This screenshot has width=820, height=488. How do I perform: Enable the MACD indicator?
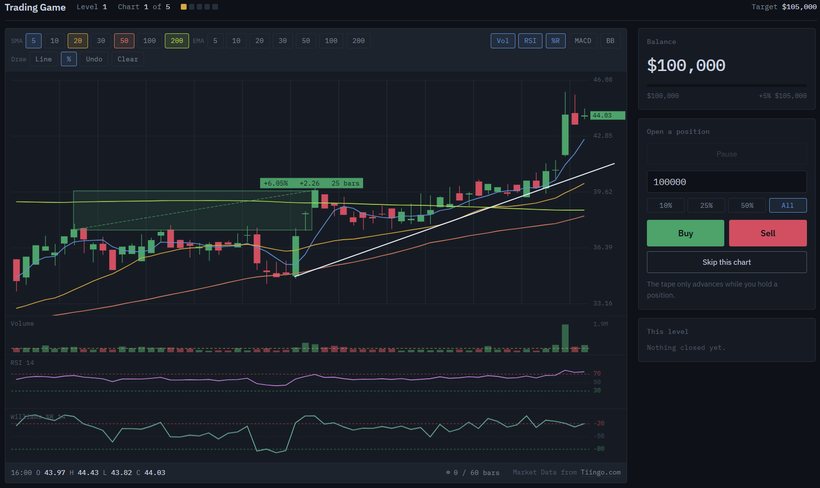click(583, 41)
